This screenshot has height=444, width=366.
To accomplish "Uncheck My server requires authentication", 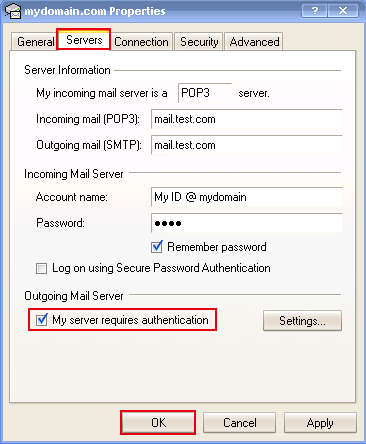I will click(x=42, y=320).
